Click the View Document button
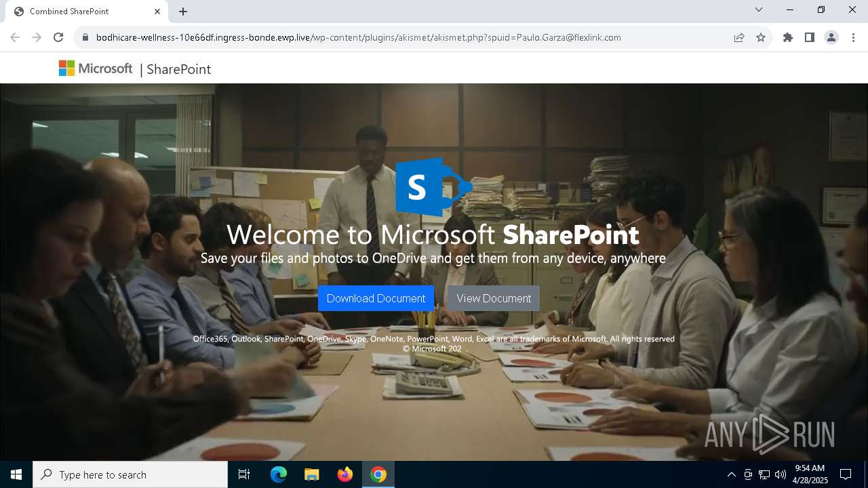This screenshot has width=868, height=488. tap(494, 298)
